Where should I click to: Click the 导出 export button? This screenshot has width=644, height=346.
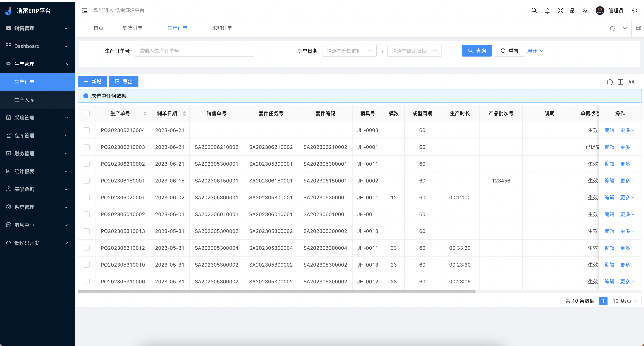tap(123, 82)
